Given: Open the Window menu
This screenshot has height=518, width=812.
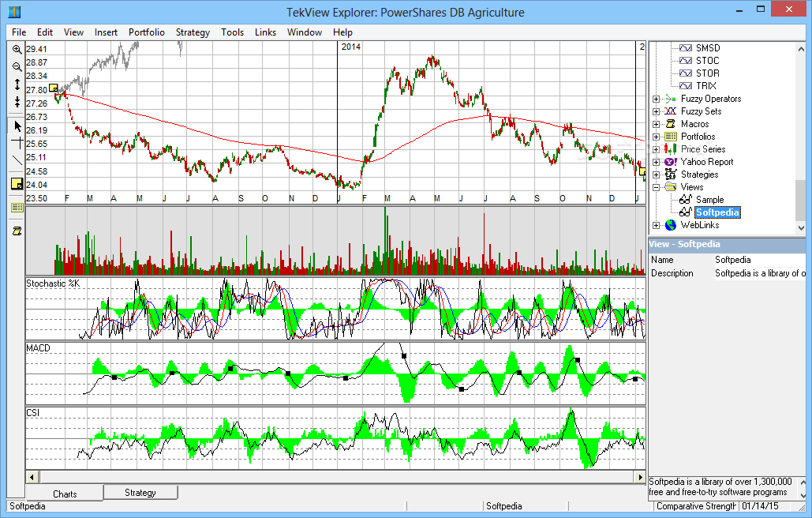Looking at the screenshot, I should tap(305, 32).
